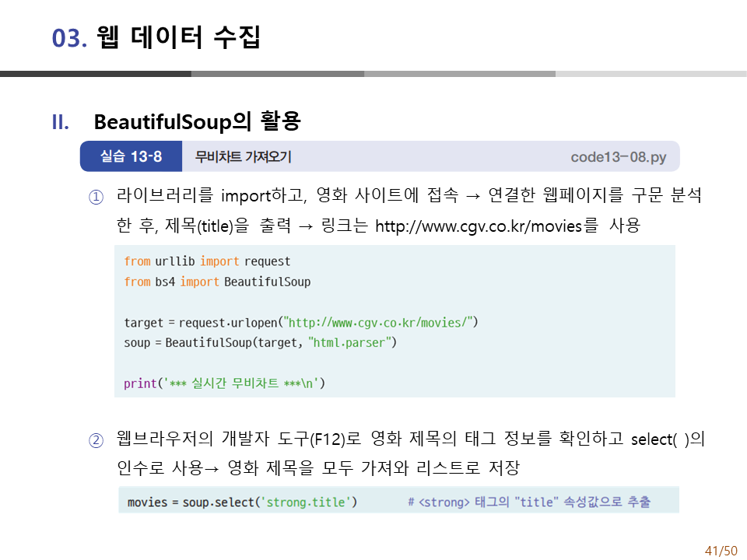Click the '"html.parser"' string in the code
Viewport: 747px width, 560px height.
[x=349, y=342]
